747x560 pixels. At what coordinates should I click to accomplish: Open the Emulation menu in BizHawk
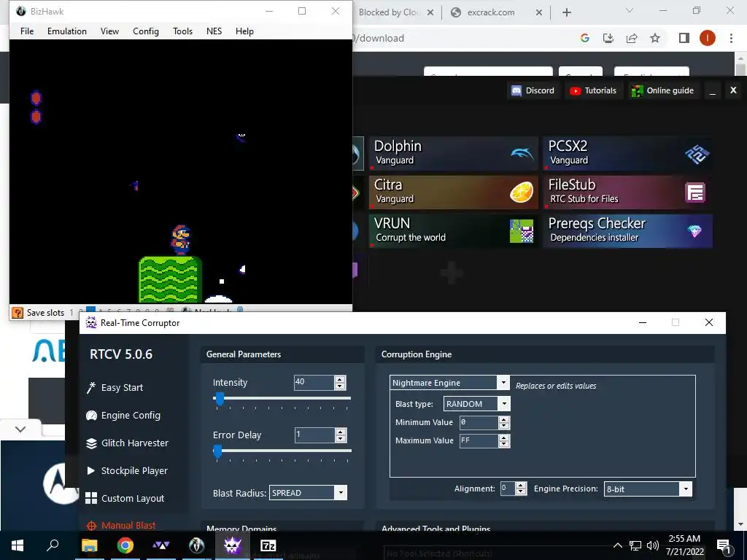[x=66, y=31]
